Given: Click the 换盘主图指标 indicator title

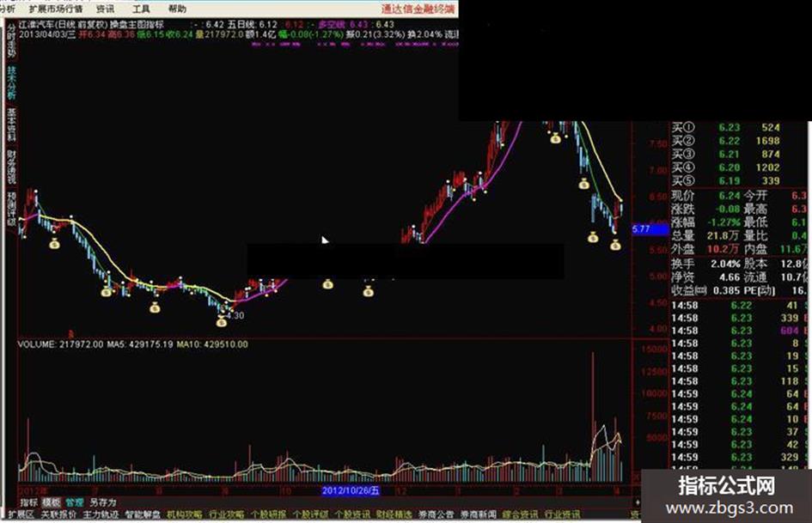Looking at the screenshot, I should click(x=137, y=24).
